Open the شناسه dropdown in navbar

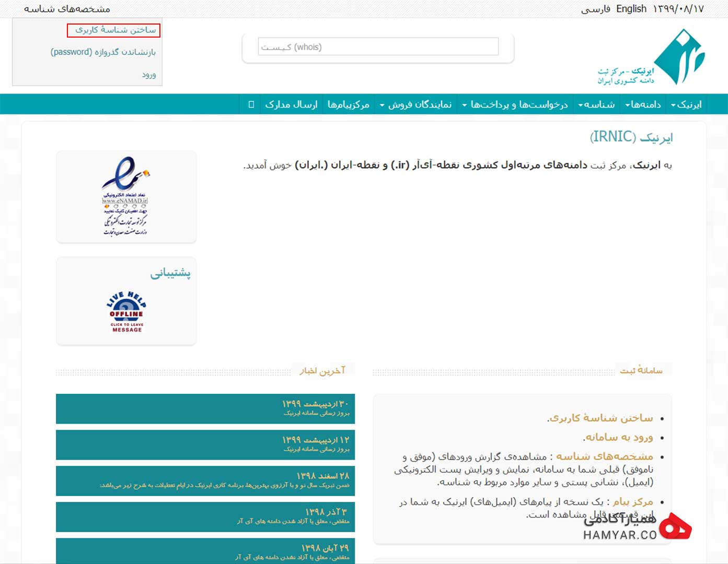click(596, 104)
